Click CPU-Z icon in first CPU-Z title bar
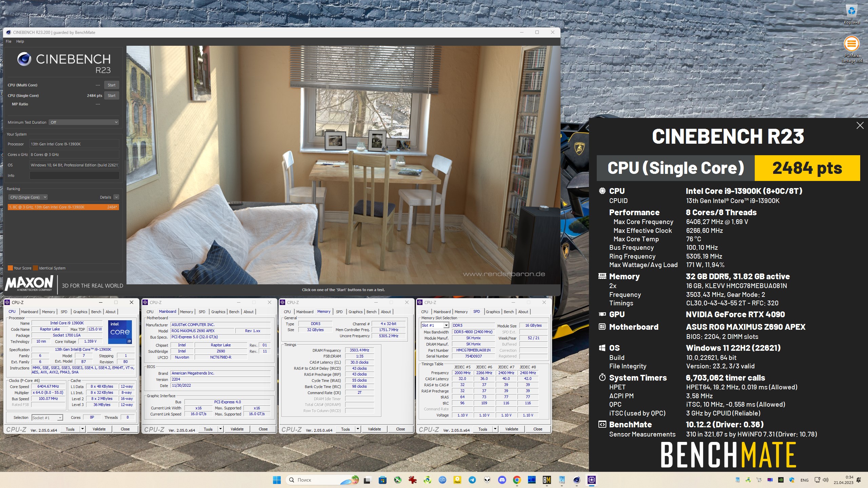This screenshot has height=488, width=868. pyautogui.click(x=7, y=302)
